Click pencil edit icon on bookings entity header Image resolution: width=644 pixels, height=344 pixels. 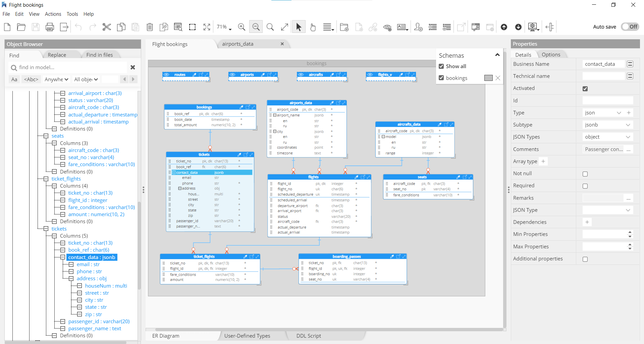pos(241,107)
